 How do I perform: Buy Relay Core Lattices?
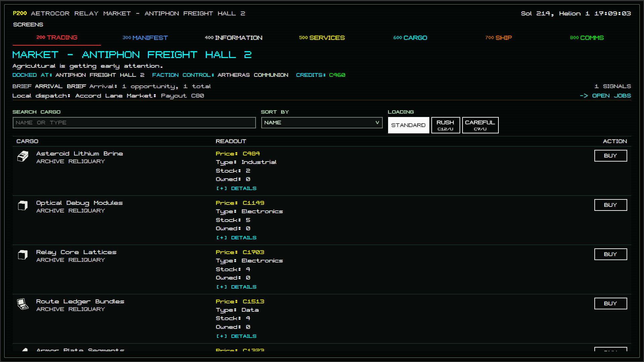pos(610,254)
